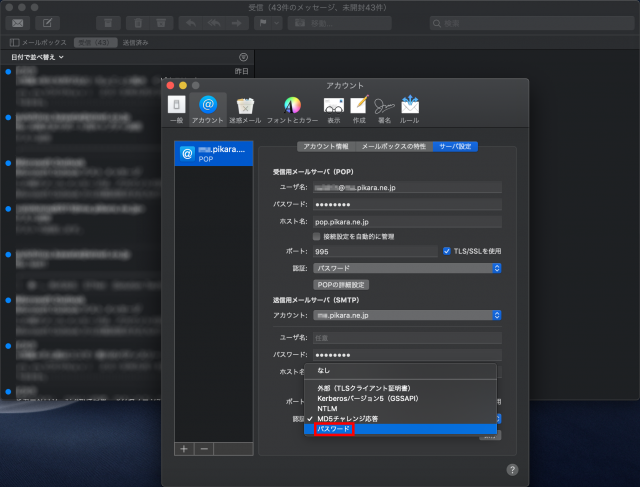Switch to the メールボックスの特性 tab

coord(393,146)
